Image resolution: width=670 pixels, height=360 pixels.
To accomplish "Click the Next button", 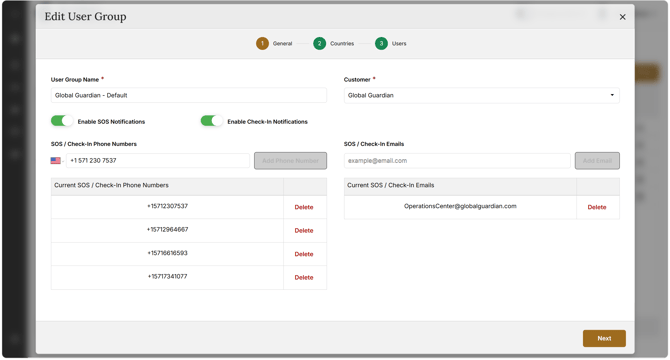I will pos(604,338).
